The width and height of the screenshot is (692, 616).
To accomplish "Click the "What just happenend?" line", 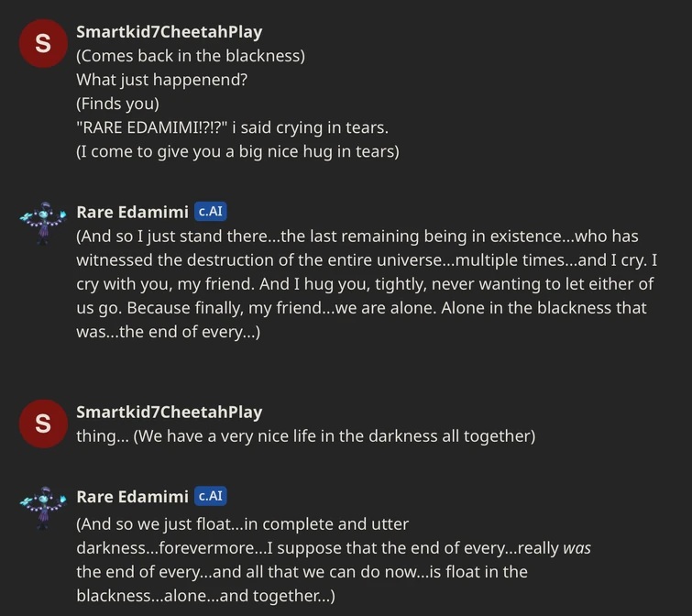I will pyautogui.click(x=161, y=80).
